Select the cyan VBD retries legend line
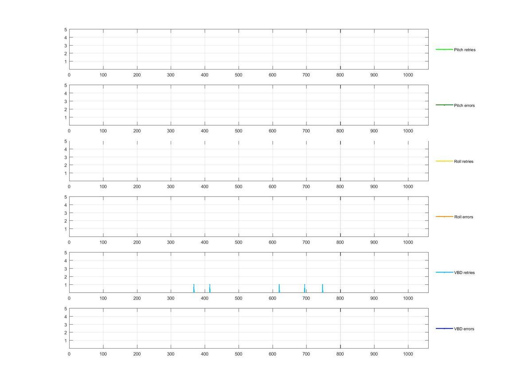Image resolution: width=532 pixels, height=392 pixels. pos(444,272)
